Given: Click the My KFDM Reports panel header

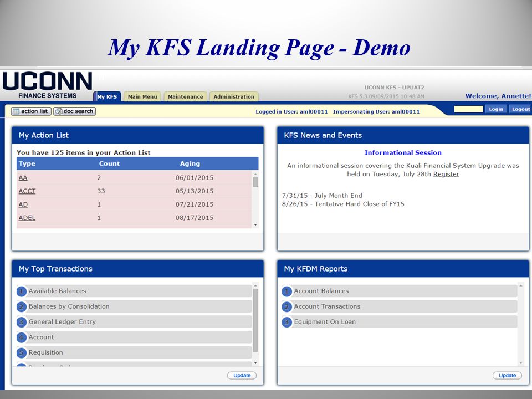Looking at the screenshot, I should click(x=403, y=269).
